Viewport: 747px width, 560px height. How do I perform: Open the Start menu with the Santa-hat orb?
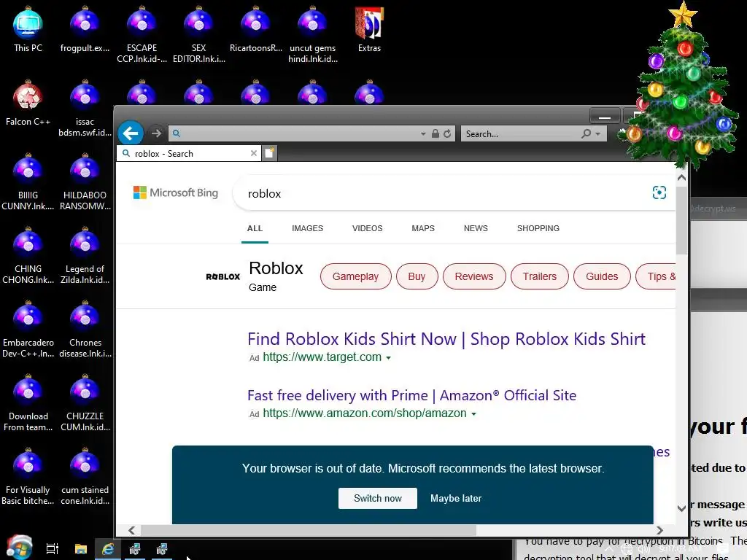(x=19, y=548)
